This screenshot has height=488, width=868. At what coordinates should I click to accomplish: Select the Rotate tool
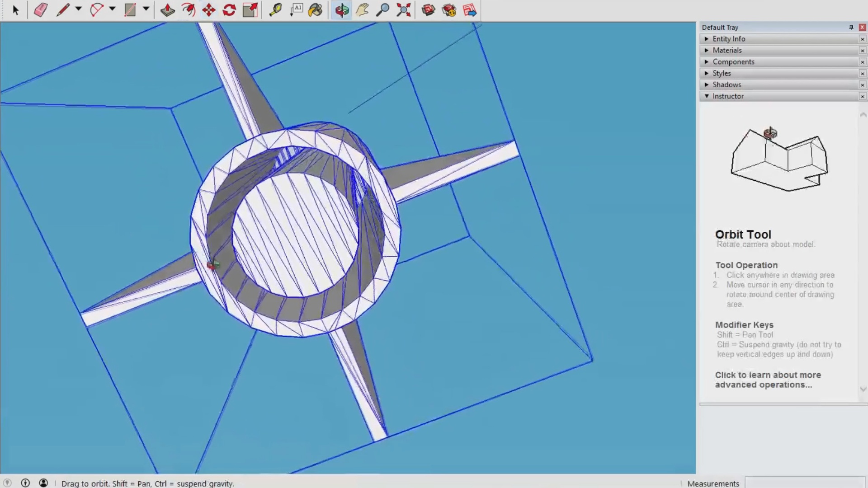pos(229,10)
